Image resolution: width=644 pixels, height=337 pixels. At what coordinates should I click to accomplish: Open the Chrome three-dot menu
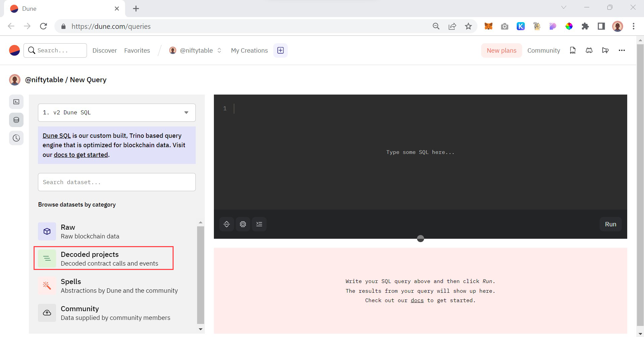[x=634, y=26]
